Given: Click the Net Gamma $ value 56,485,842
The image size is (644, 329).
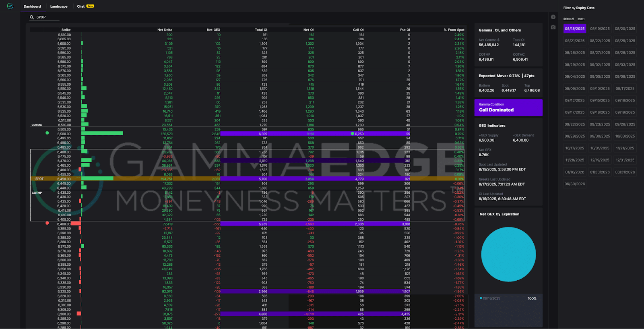Looking at the screenshot, I should (489, 45).
